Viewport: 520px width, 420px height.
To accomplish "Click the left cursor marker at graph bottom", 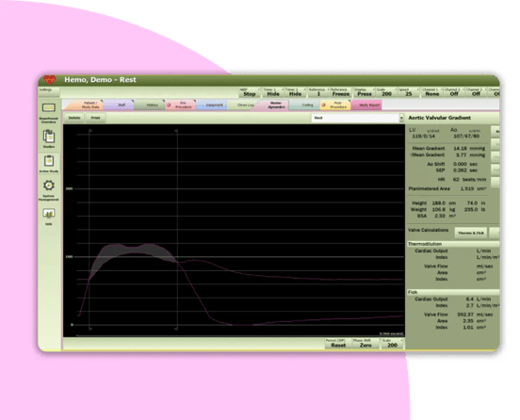I will [x=90, y=329].
